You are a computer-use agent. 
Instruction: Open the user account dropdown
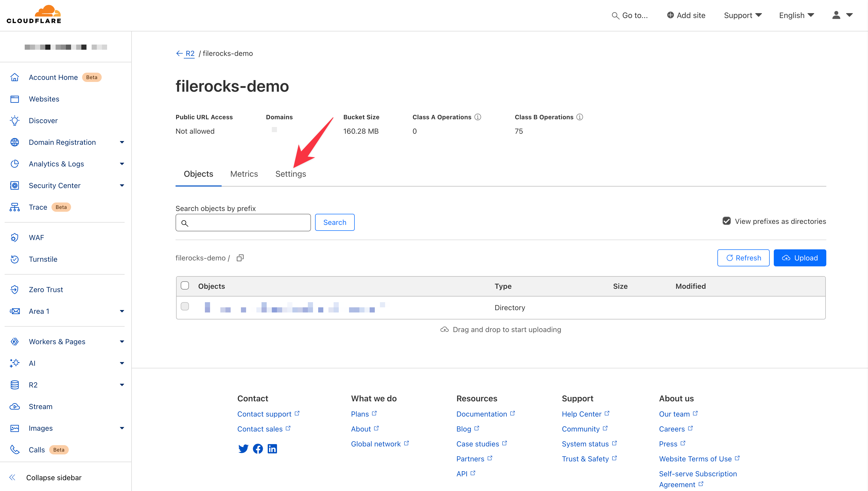842,15
